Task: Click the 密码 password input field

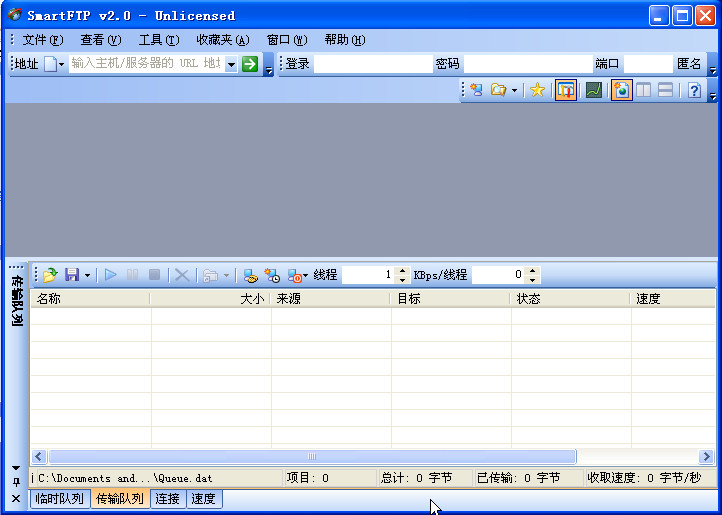Action: click(528, 64)
